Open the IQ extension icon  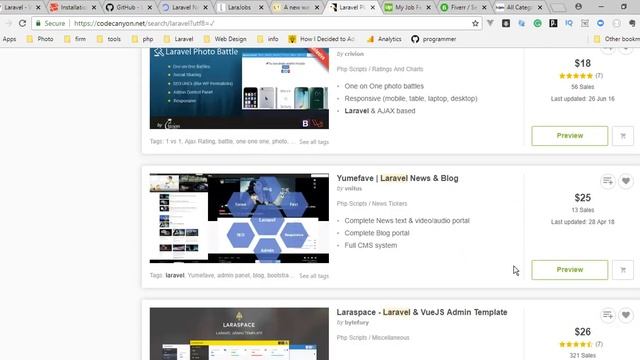coord(569,23)
